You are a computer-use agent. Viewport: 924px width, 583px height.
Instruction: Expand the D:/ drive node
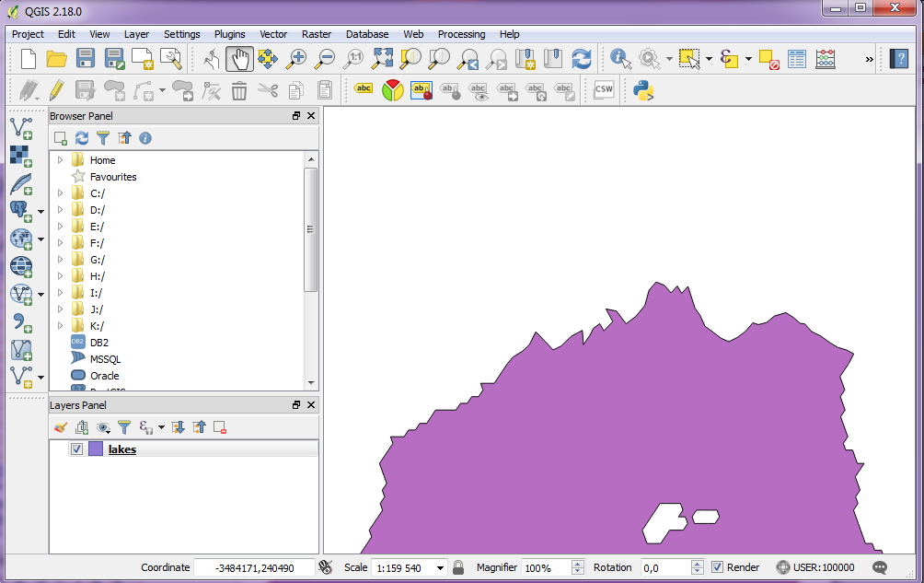(60, 209)
